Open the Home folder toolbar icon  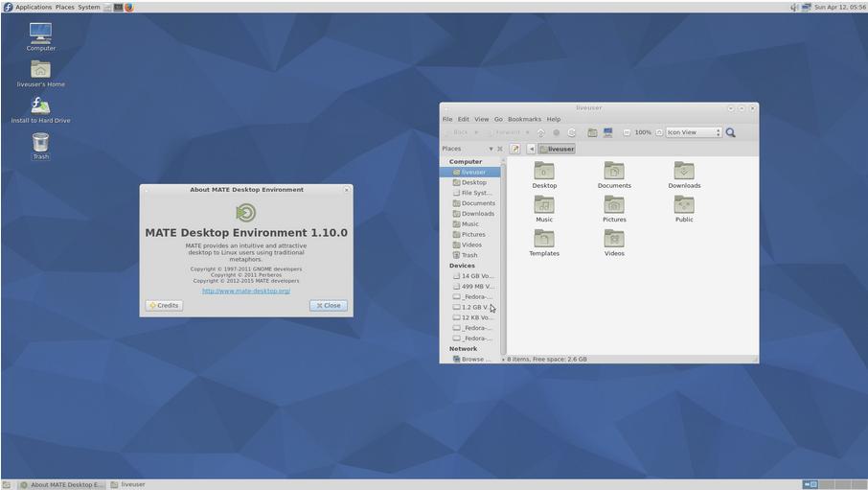click(x=592, y=132)
